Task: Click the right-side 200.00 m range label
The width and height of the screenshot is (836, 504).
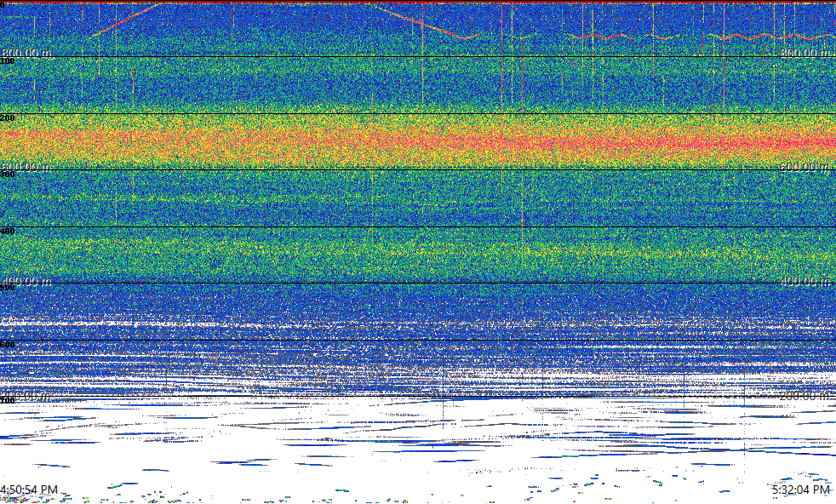Action: (x=806, y=395)
